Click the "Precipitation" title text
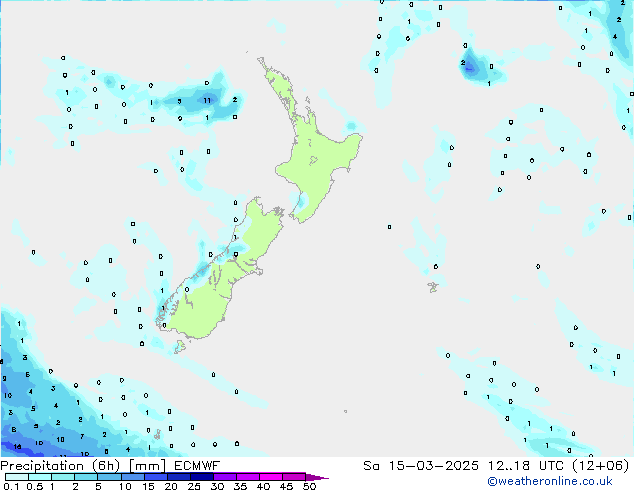Screen dimensions: 634x490 coord(42,466)
